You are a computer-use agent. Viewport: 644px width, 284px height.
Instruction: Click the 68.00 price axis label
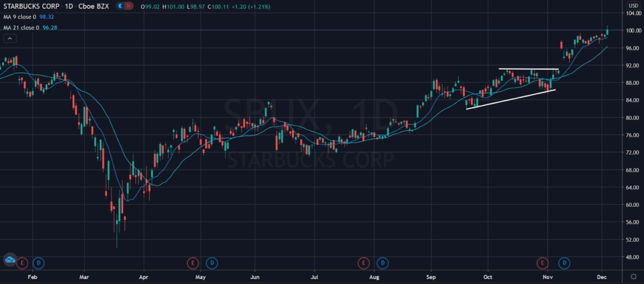point(631,170)
